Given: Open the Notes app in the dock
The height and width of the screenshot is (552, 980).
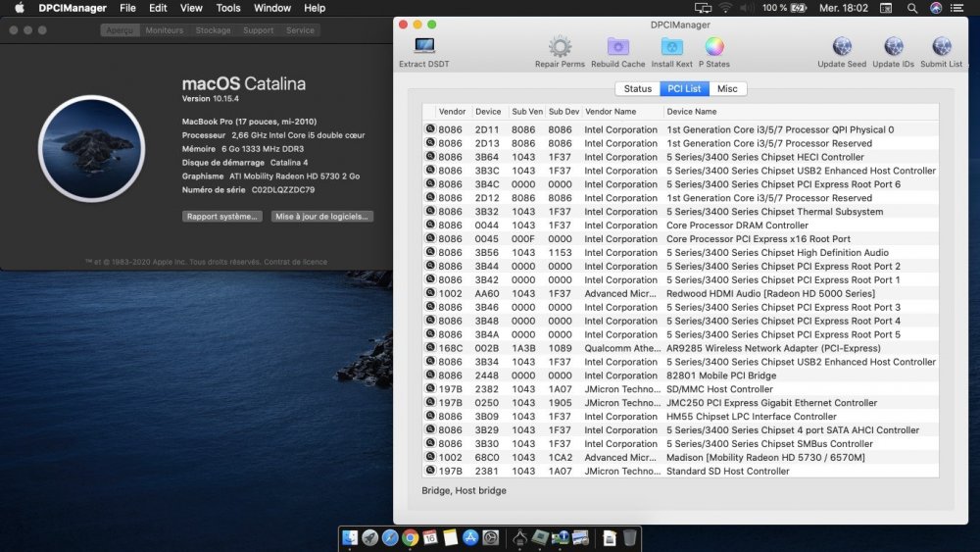Looking at the screenshot, I should 450,537.
